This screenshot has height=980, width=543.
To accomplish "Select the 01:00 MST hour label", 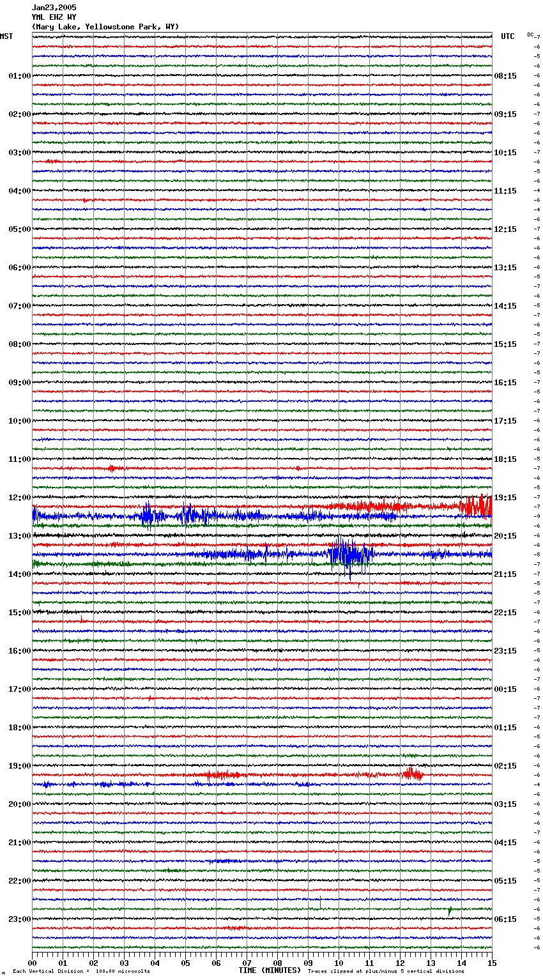I will click(x=19, y=76).
